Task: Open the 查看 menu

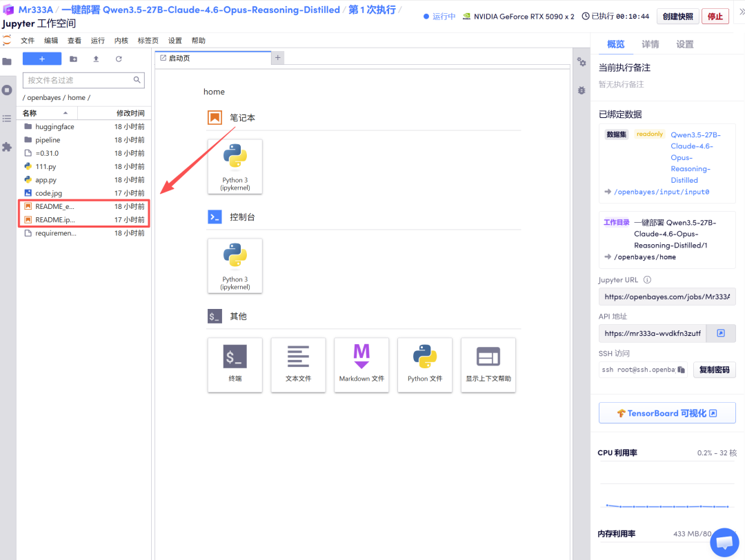Action: (74, 41)
